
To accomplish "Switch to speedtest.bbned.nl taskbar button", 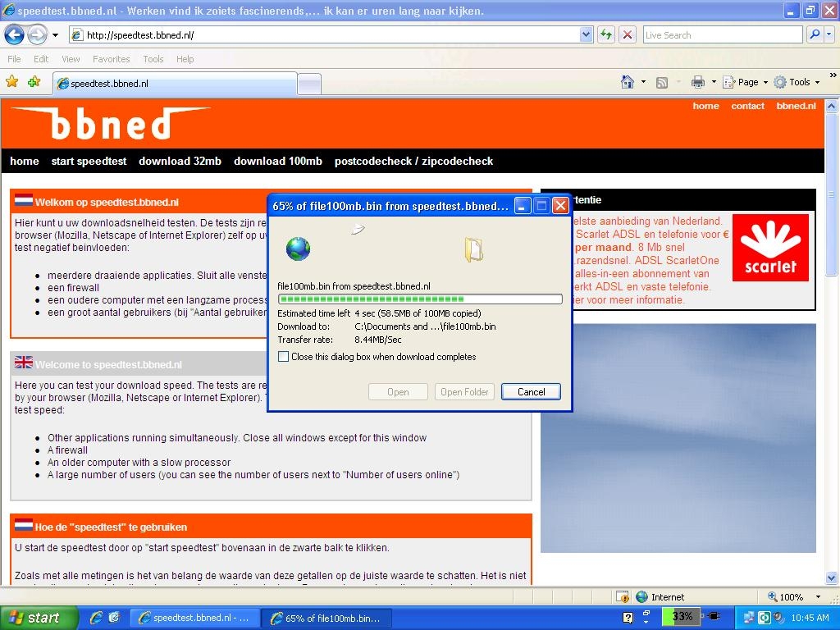I will pyautogui.click(x=195, y=619).
